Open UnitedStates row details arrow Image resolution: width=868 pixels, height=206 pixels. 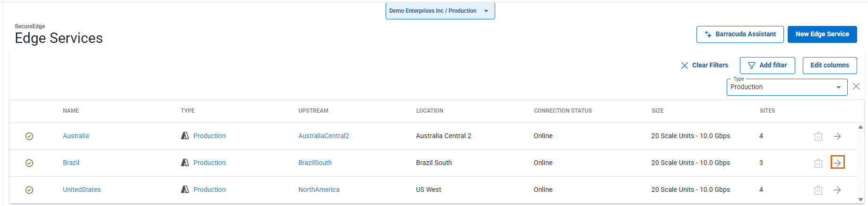(837, 190)
